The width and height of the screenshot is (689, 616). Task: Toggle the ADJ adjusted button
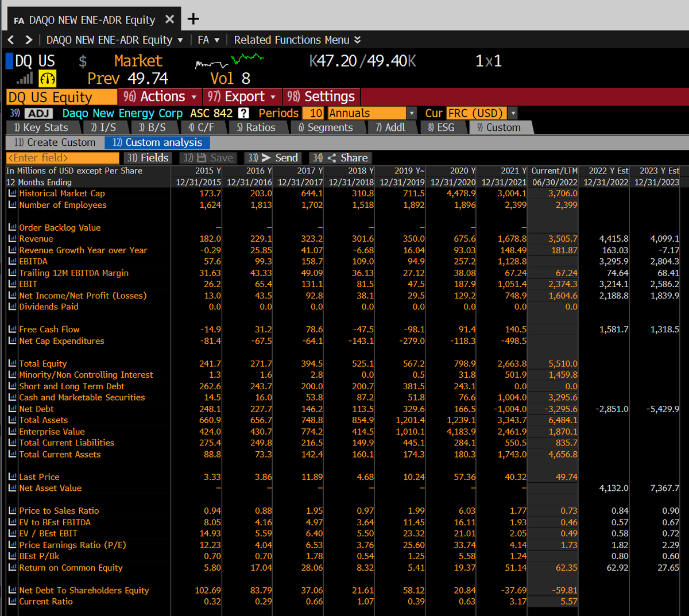[39, 114]
